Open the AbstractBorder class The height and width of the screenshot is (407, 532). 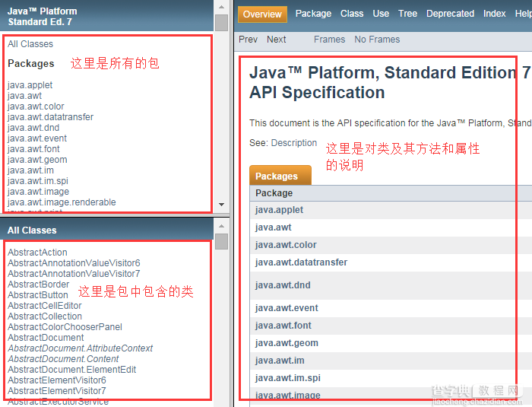(38, 285)
